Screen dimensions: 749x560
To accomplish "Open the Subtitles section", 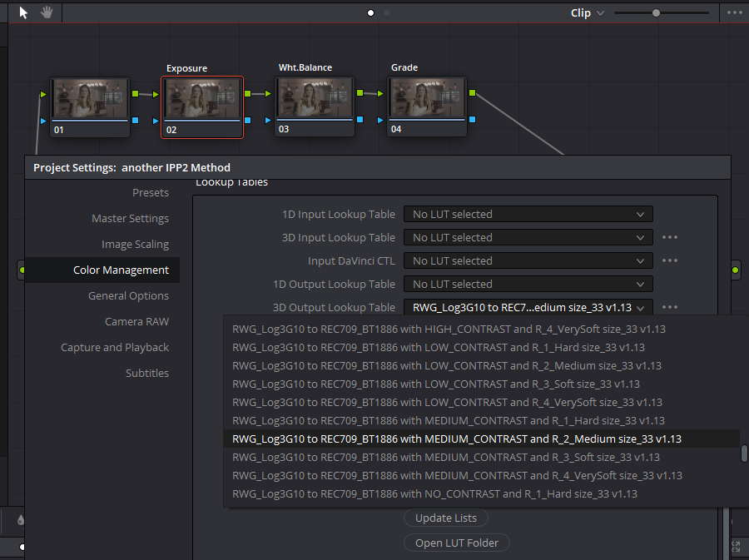I will 147,373.
